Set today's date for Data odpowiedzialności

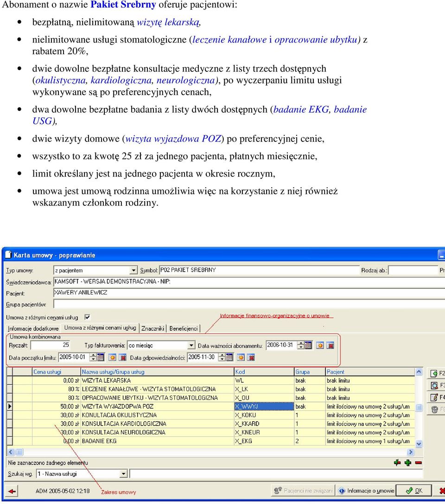(x=241, y=357)
